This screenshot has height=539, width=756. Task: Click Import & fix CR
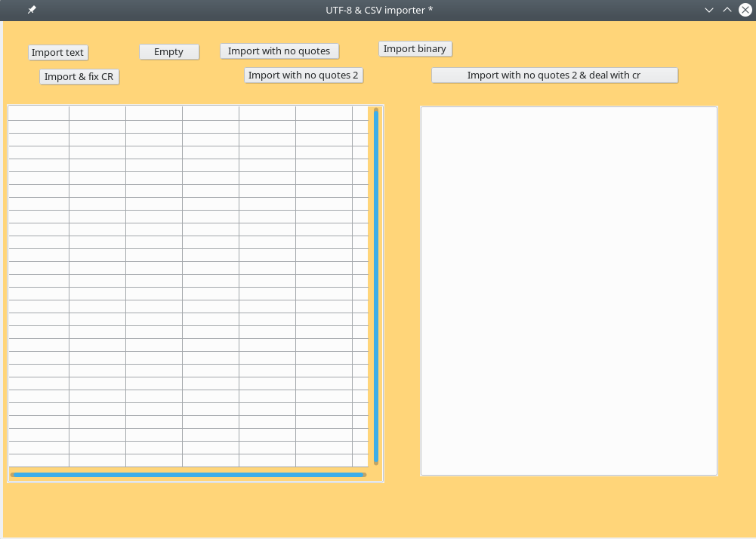[79, 76]
